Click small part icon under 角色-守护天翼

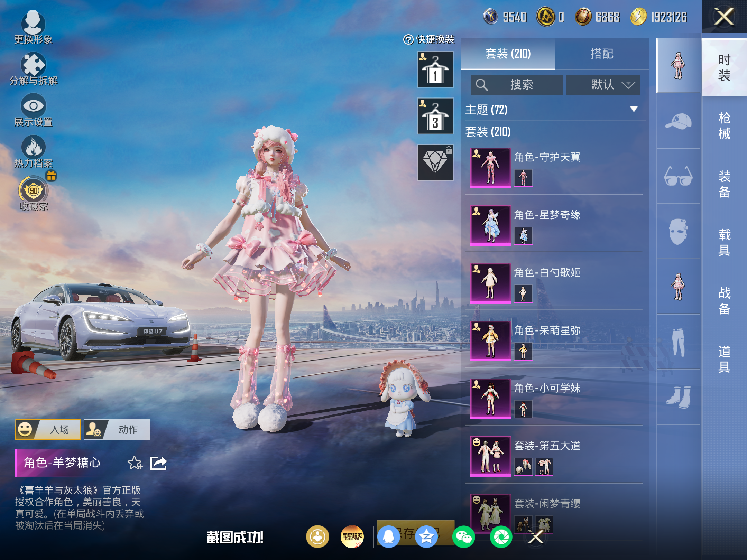click(x=523, y=178)
